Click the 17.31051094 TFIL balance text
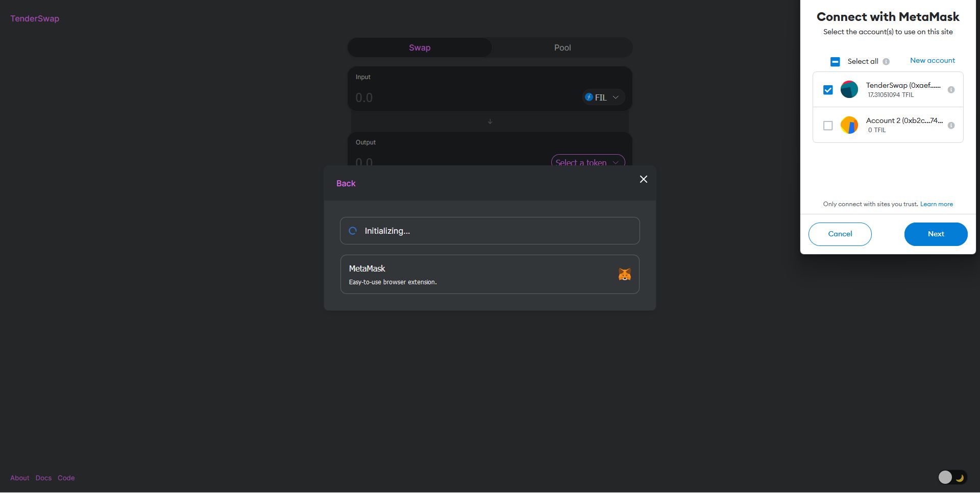Screen dimensions: 980x493 click(x=891, y=95)
